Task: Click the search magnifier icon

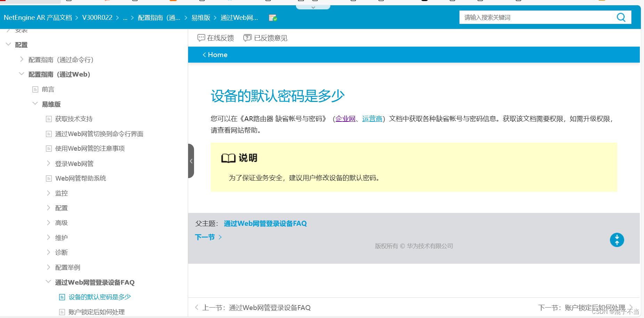Action: [621, 17]
